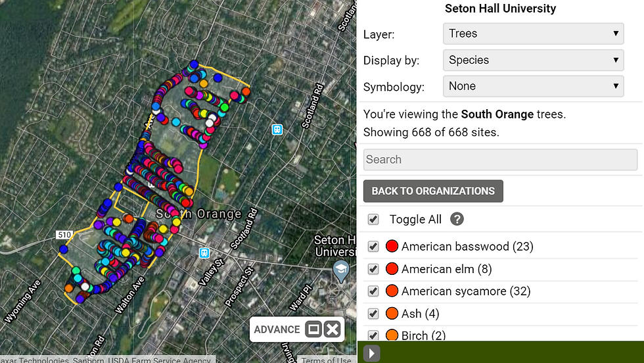The width and height of the screenshot is (644, 363).
Task: Click the American sycamore (32) label
Action: point(466,291)
